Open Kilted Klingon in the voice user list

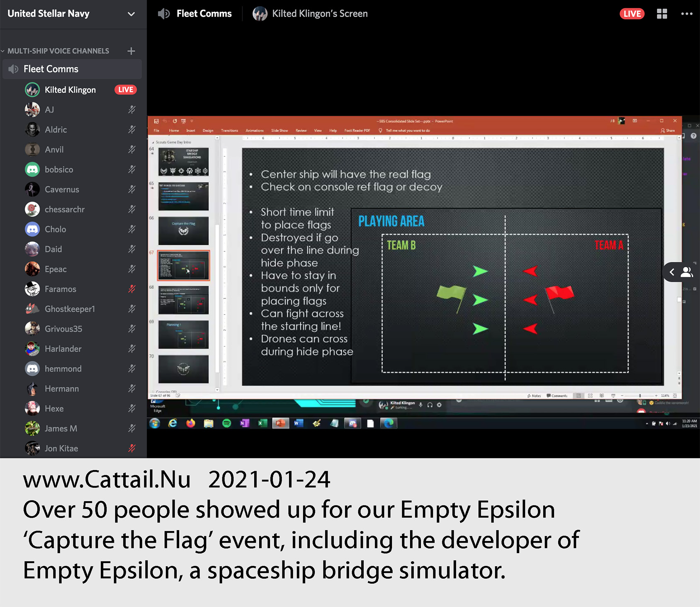click(x=70, y=90)
